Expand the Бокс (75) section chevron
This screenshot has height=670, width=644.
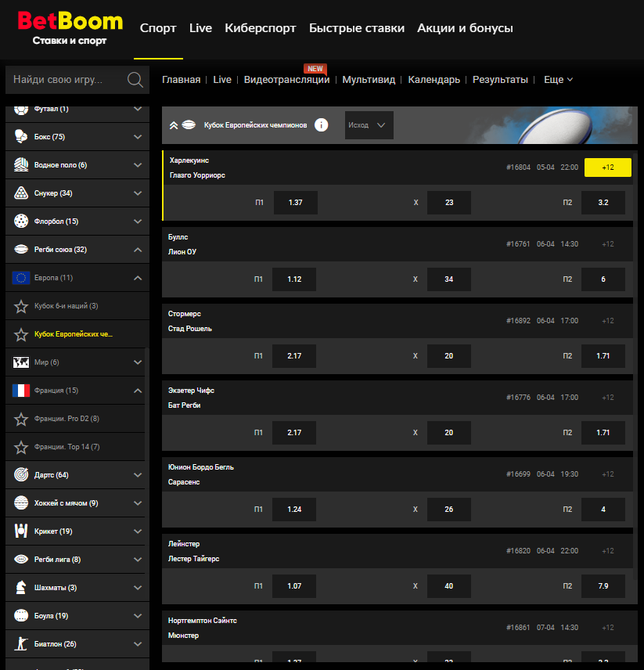click(138, 137)
